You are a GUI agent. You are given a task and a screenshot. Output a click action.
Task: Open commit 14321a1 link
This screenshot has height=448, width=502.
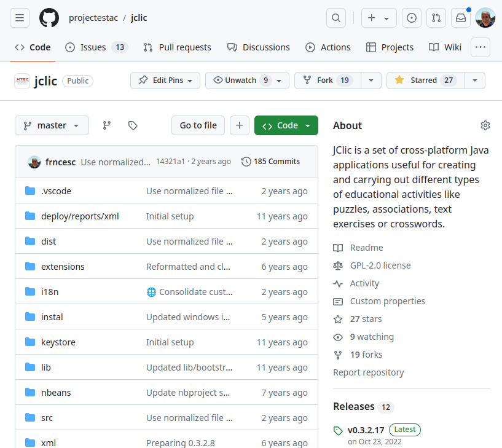pyautogui.click(x=170, y=162)
